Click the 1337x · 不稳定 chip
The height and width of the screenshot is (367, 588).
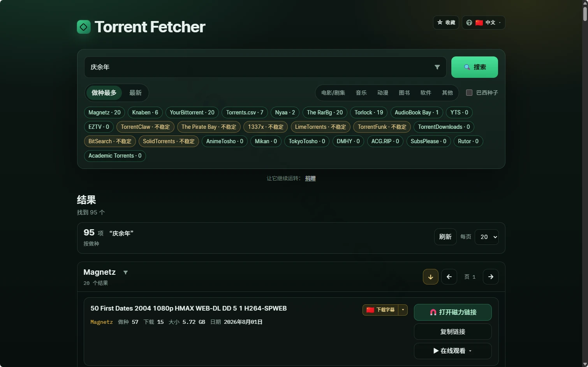(x=266, y=127)
